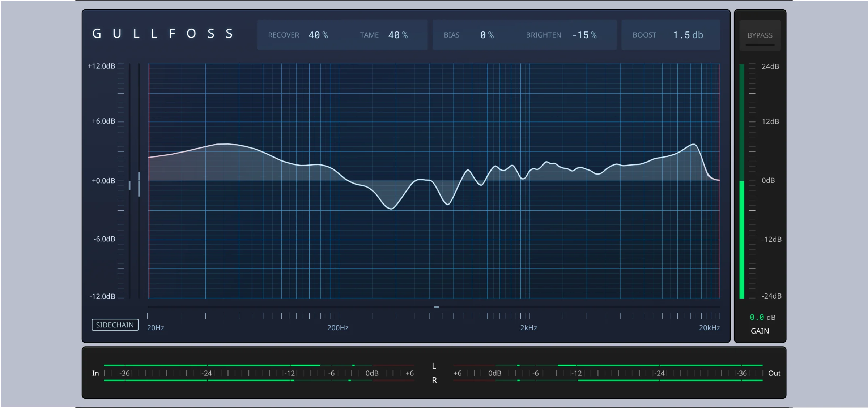The width and height of the screenshot is (868, 408).
Task: Click the L channel label
Action: coord(434,366)
